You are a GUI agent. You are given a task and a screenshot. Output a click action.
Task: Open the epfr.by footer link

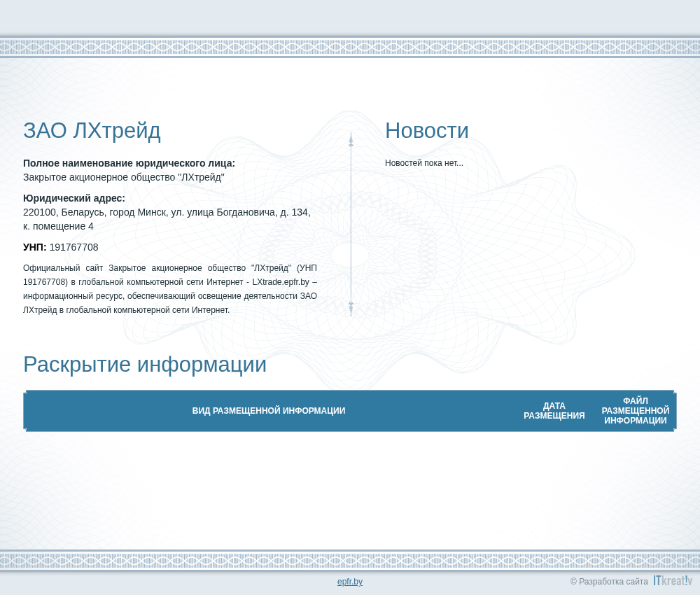(349, 582)
